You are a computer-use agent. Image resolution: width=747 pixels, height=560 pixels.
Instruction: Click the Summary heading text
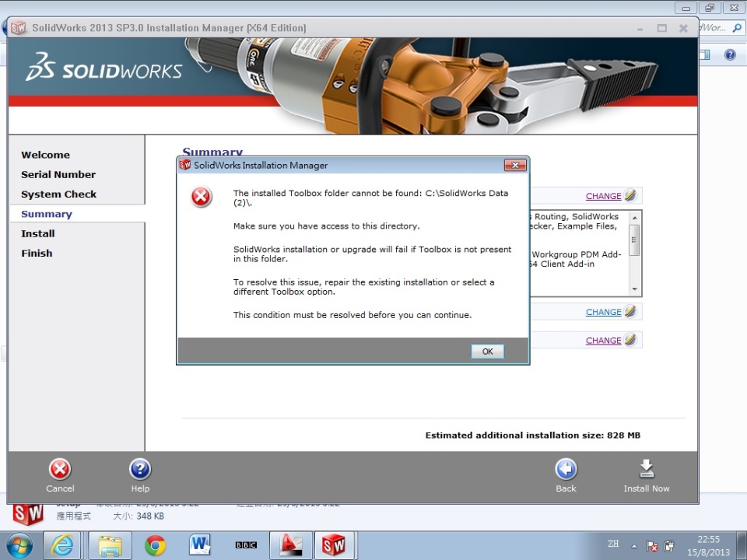click(212, 152)
